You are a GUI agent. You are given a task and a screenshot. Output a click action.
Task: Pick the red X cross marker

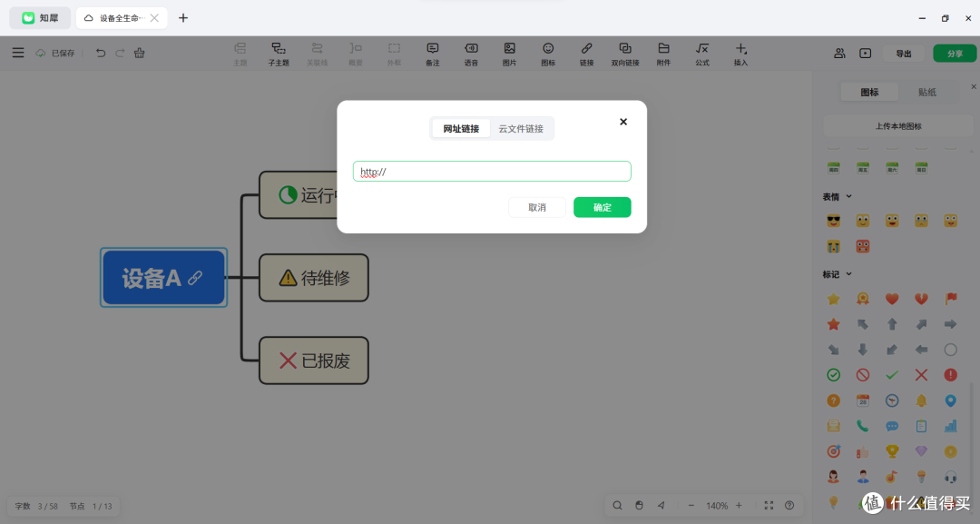921,375
